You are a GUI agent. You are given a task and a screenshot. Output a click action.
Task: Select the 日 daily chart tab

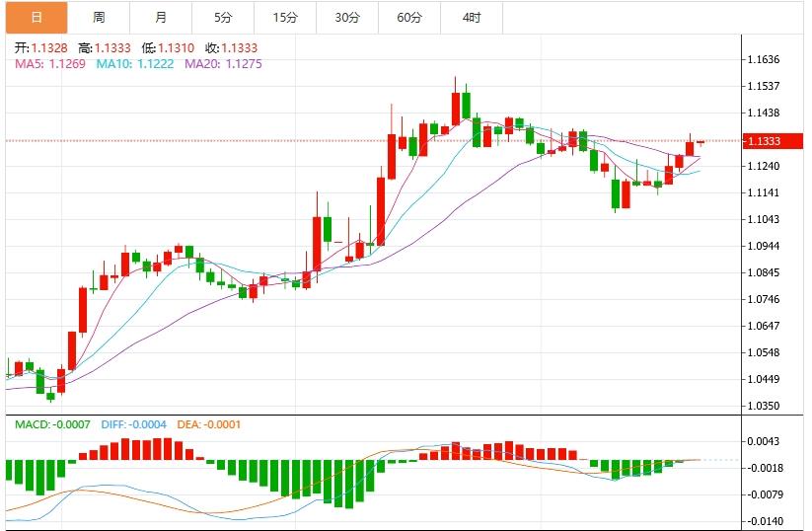(36, 18)
